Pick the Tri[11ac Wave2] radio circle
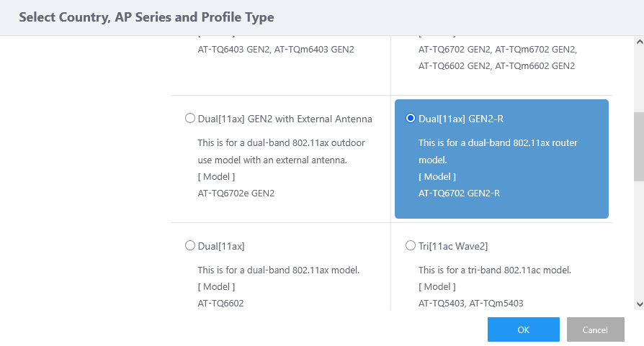 click(411, 246)
